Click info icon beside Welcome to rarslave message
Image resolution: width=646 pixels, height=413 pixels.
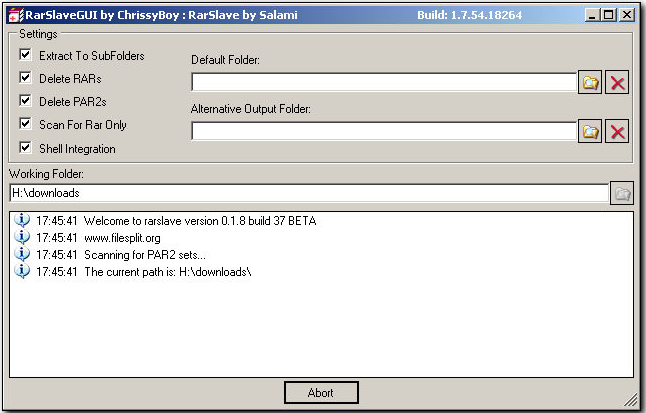pos(22,220)
